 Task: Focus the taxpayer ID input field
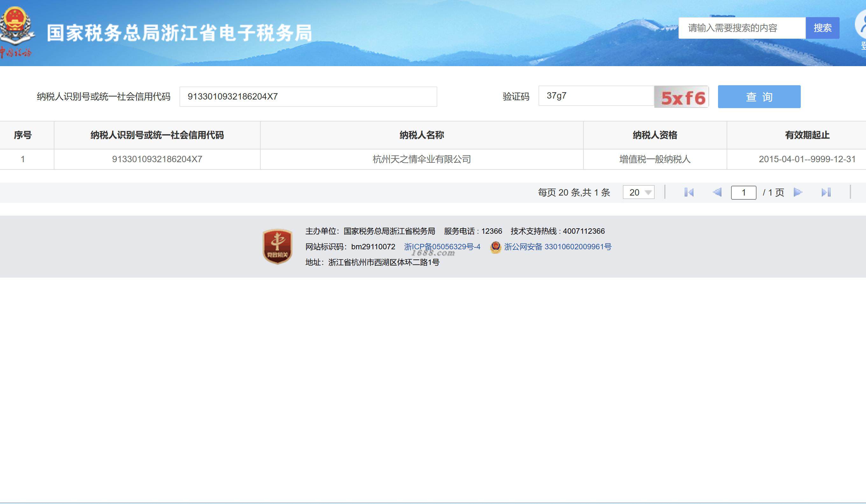pyautogui.click(x=308, y=96)
